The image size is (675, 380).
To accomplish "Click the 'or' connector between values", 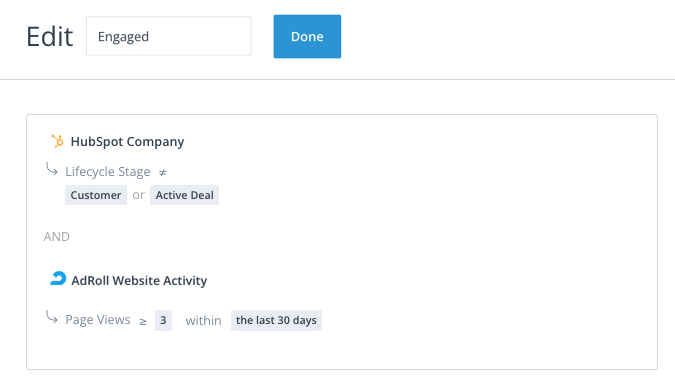I will (x=138, y=195).
